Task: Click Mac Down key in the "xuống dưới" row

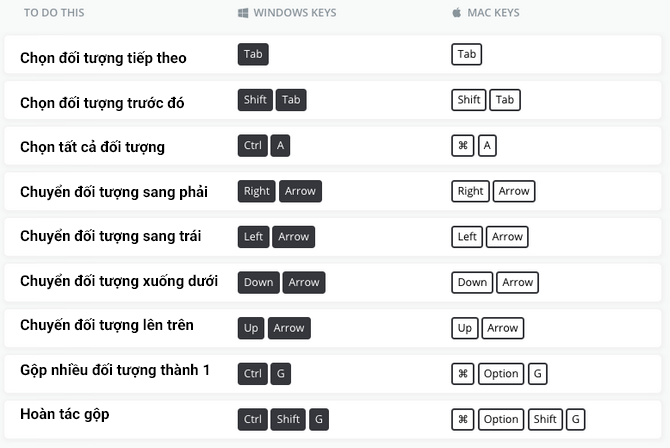Action: [x=472, y=282]
